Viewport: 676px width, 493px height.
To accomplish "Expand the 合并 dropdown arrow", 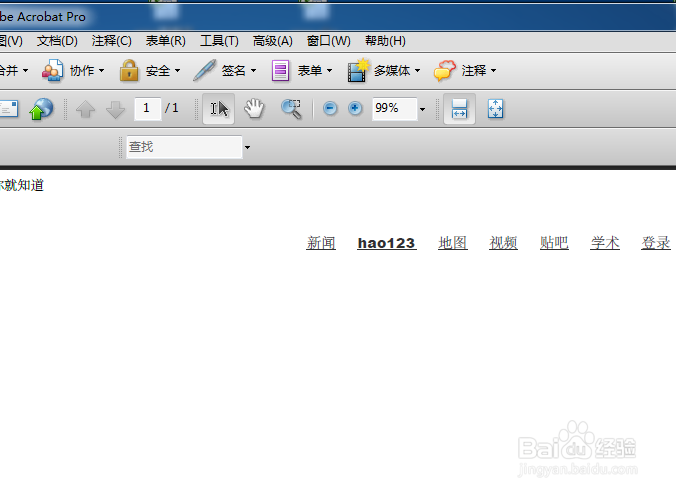I will 25,70.
